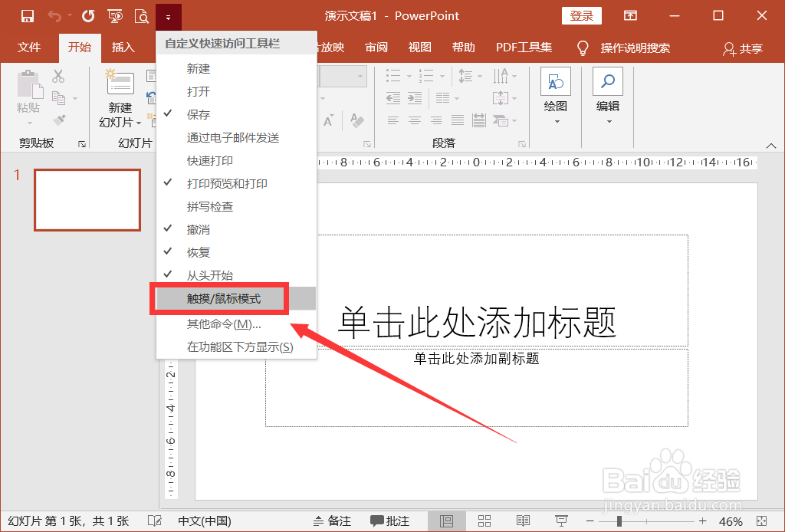Align text left in paragraph group

393,120
